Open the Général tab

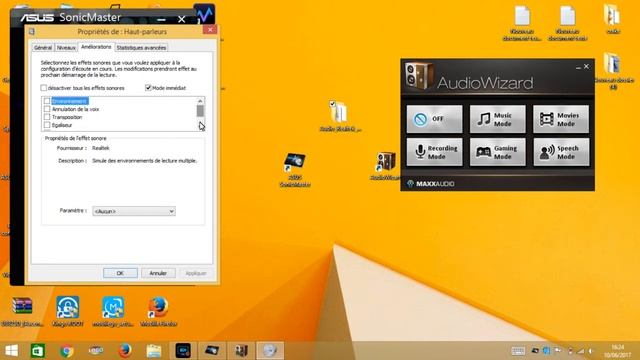click(43, 48)
